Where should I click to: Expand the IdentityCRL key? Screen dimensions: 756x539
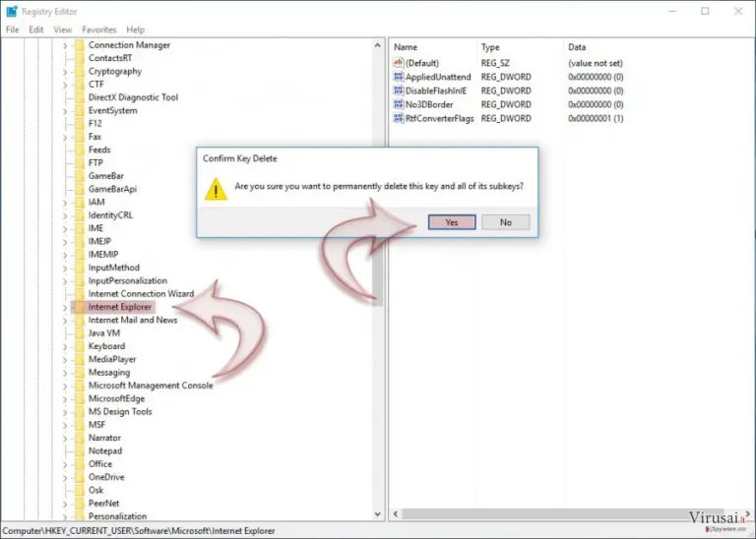[65, 215]
